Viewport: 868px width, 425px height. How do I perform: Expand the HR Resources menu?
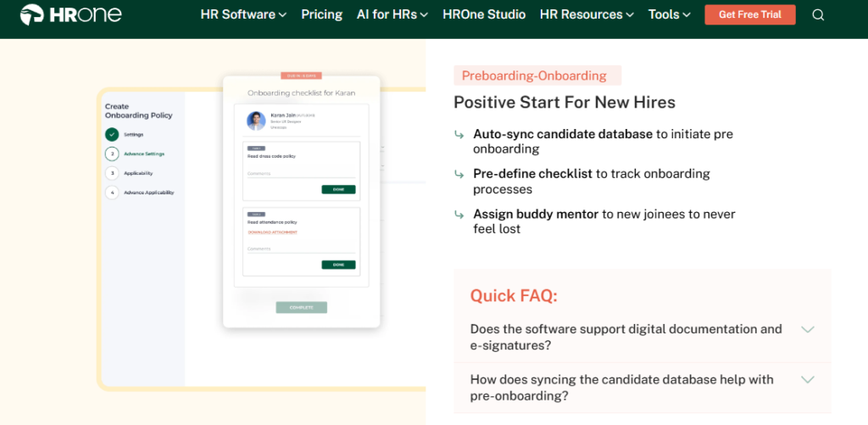(x=587, y=14)
